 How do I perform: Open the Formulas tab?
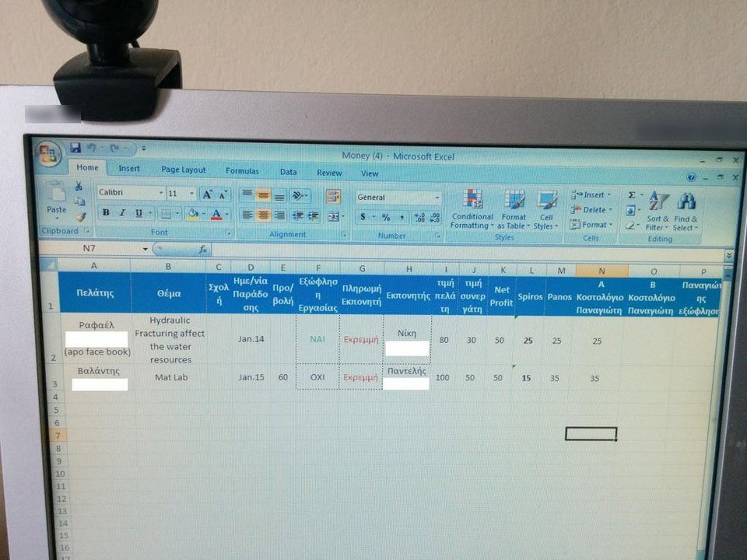[242, 171]
